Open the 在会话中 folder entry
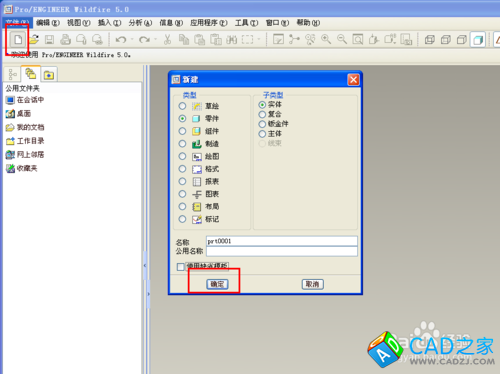This screenshot has height=374, width=500. pos(25,100)
